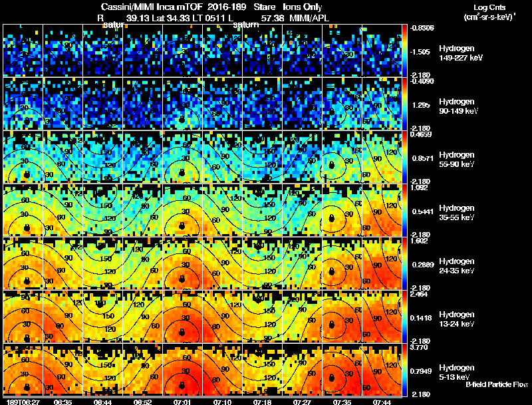
Task: Select the L 57.38 header value
Action: (x=256, y=18)
